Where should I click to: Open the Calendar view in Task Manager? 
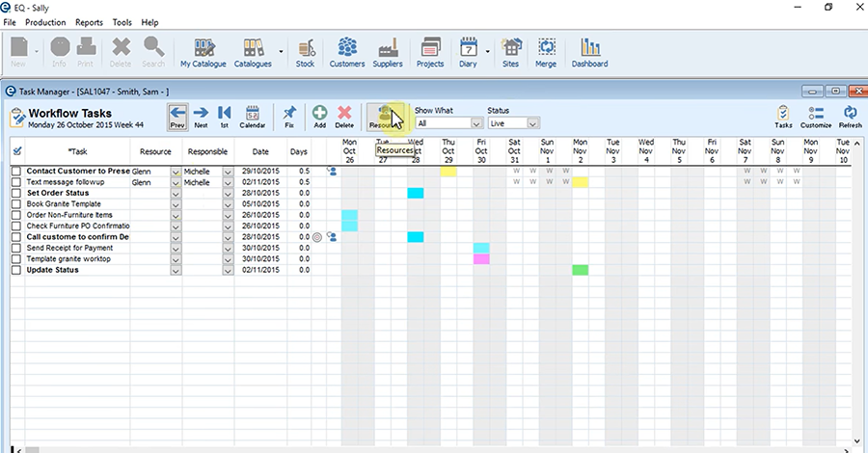point(253,117)
